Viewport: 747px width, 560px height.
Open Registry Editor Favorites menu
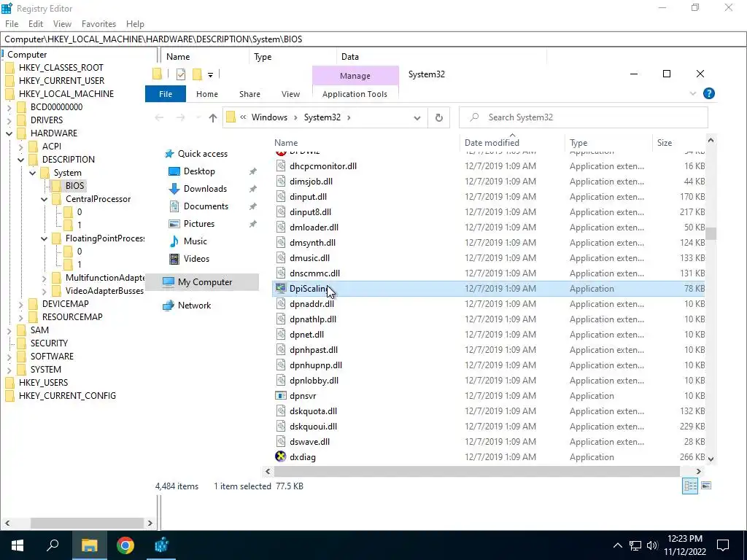point(98,24)
